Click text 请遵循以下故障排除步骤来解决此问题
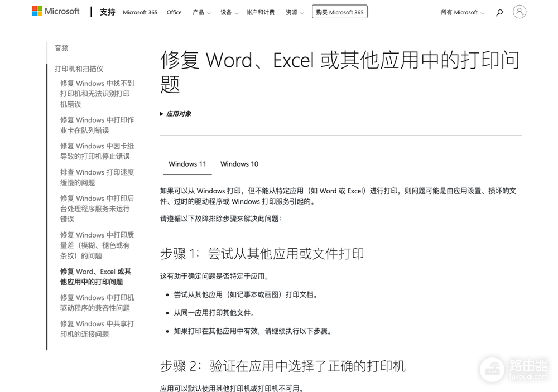 (x=220, y=219)
